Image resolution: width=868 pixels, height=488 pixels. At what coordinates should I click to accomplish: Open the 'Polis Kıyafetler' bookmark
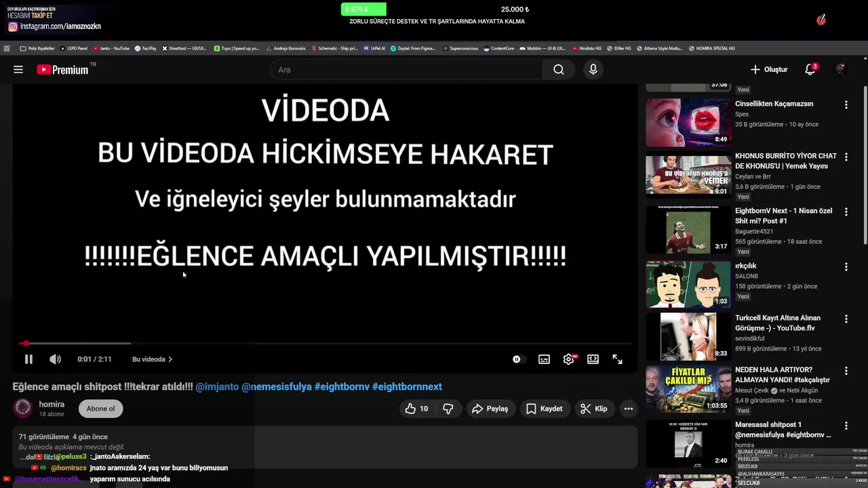point(37,49)
